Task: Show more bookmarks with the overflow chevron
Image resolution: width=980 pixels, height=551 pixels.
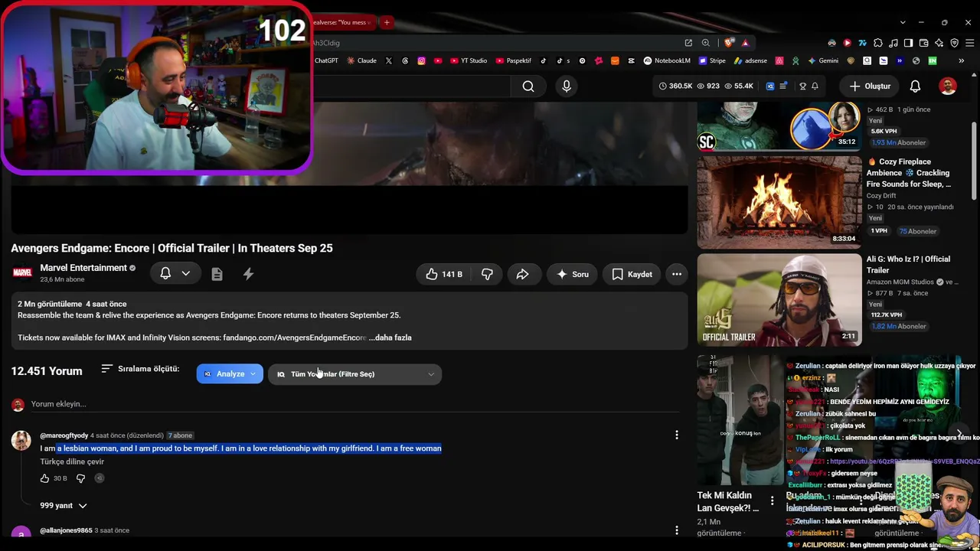Action: [962, 60]
